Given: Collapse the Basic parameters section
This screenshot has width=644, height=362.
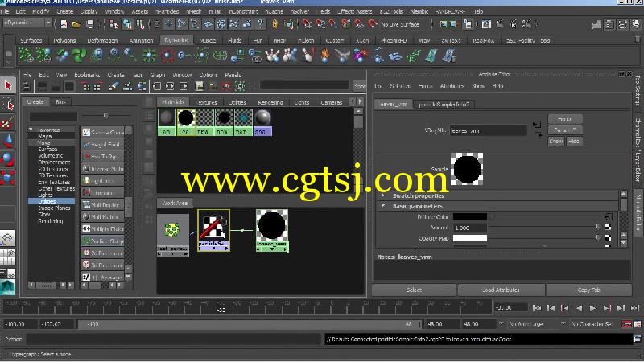Looking at the screenshot, I should [383, 206].
